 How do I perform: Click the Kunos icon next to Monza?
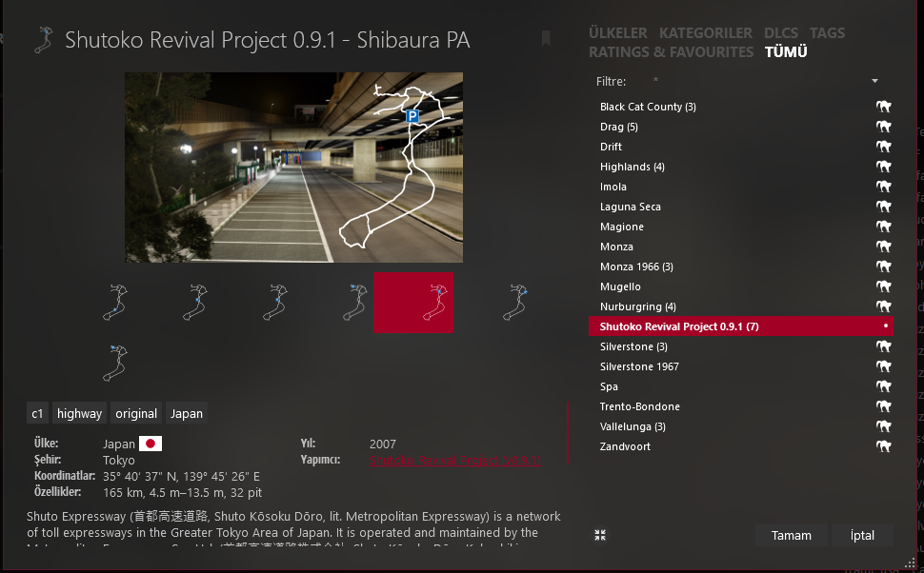coord(883,247)
